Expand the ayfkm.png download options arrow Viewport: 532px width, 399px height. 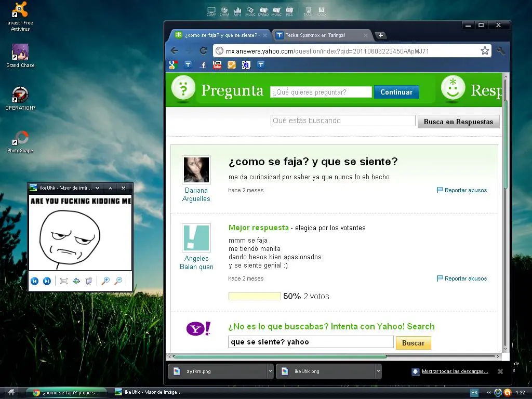point(270,371)
